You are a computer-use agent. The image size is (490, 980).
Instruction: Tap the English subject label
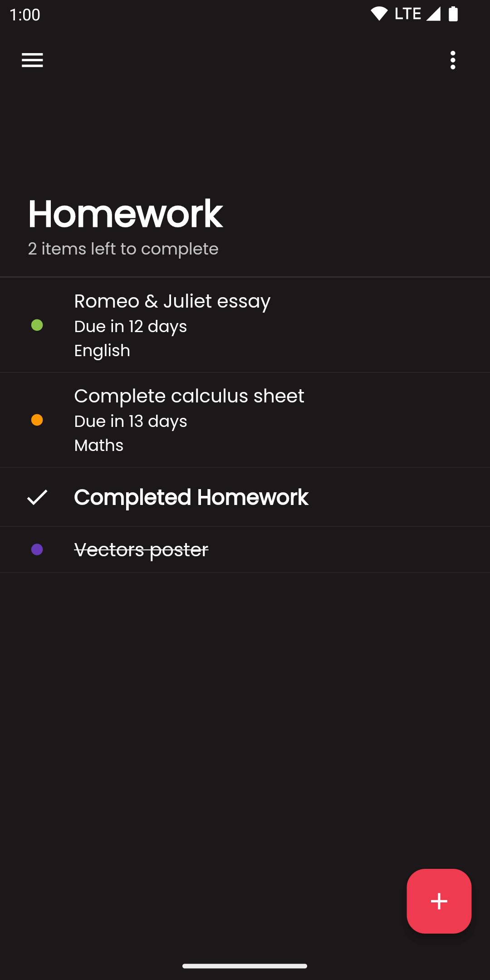[102, 351]
